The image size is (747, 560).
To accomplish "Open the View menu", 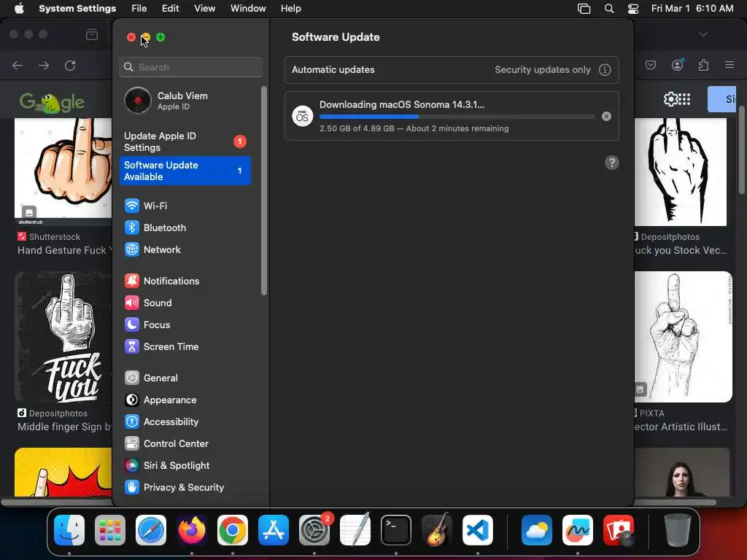I will pos(204,9).
